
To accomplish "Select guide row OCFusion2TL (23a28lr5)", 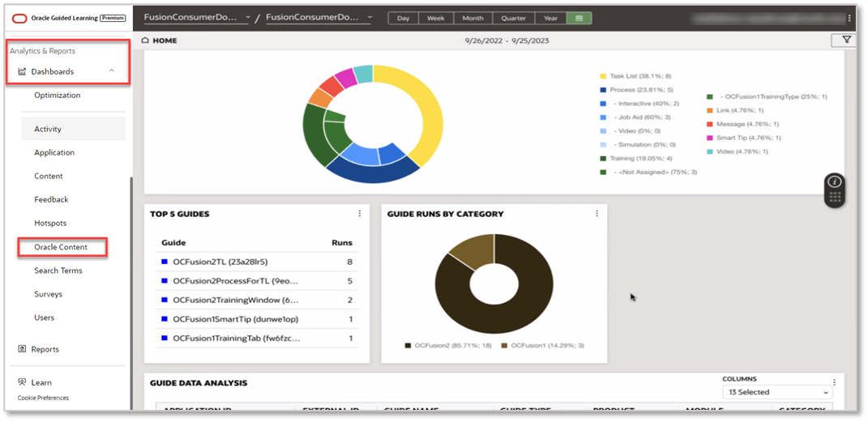I will click(x=256, y=262).
